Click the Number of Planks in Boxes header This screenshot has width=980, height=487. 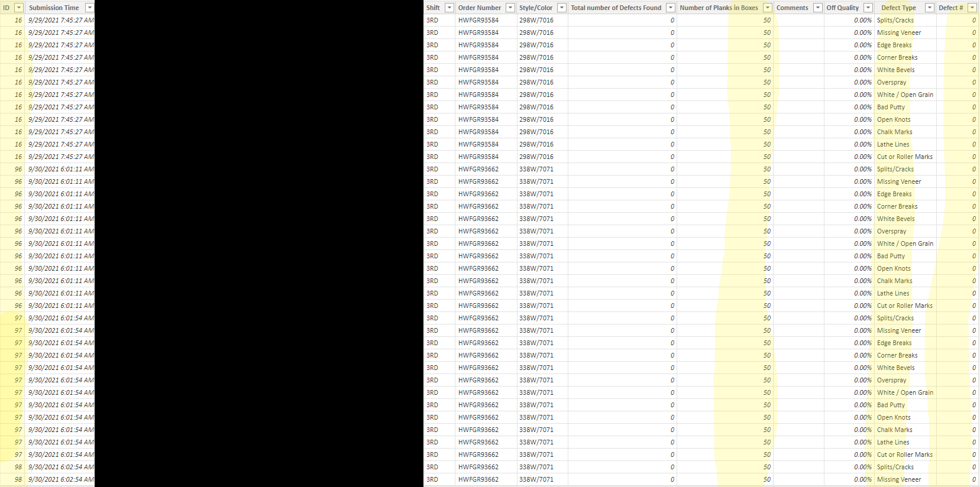[x=719, y=8]
